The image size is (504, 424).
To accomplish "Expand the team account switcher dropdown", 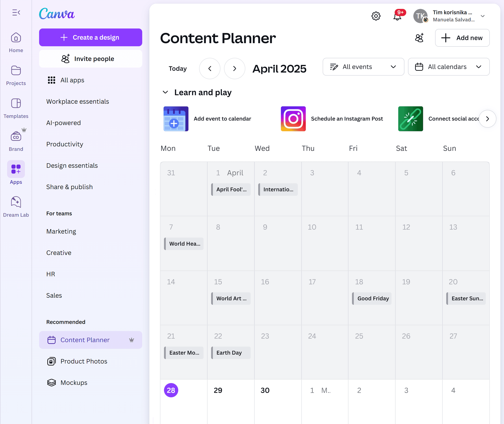I will click(483, 16).
